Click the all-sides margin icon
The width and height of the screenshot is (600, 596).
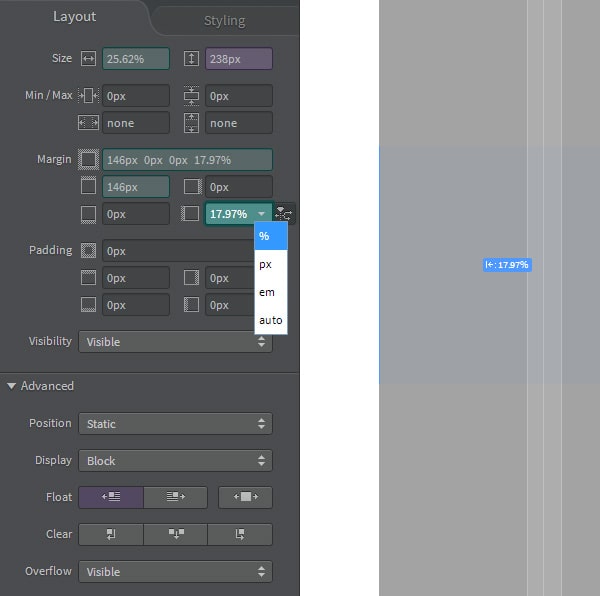click(88, 160)
